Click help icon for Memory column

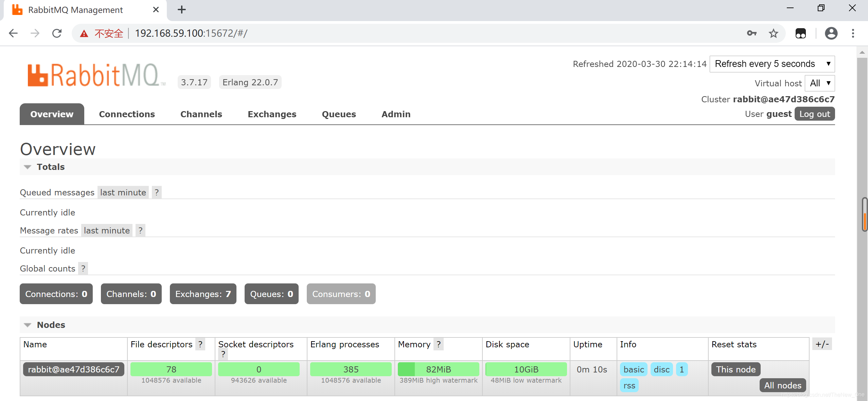coord(439,344)
